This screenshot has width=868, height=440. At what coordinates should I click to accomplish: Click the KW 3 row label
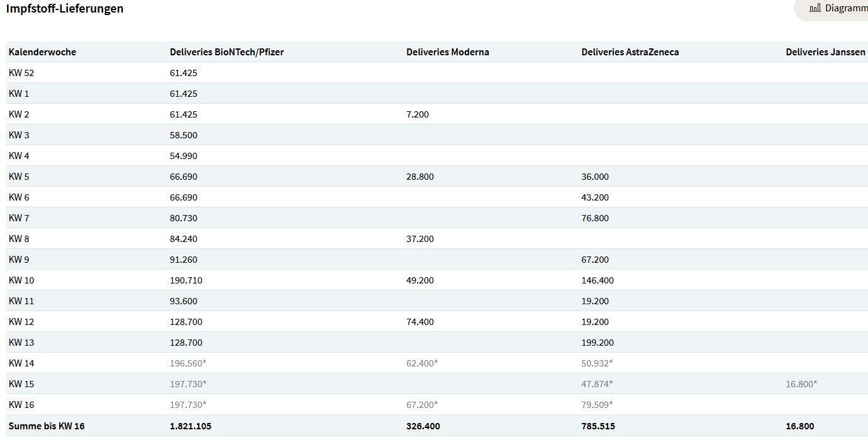coord(19,135)
